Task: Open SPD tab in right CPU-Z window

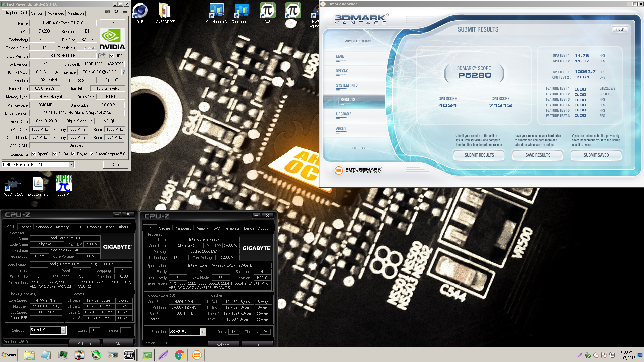Action: pos(217,228)
